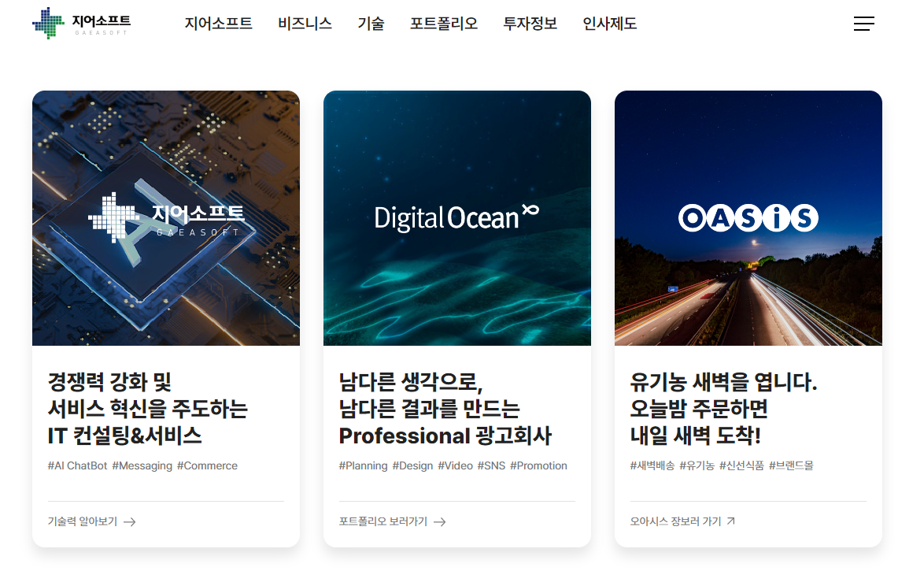Click the 지어소프트 logo in the header

coord(81,24)
